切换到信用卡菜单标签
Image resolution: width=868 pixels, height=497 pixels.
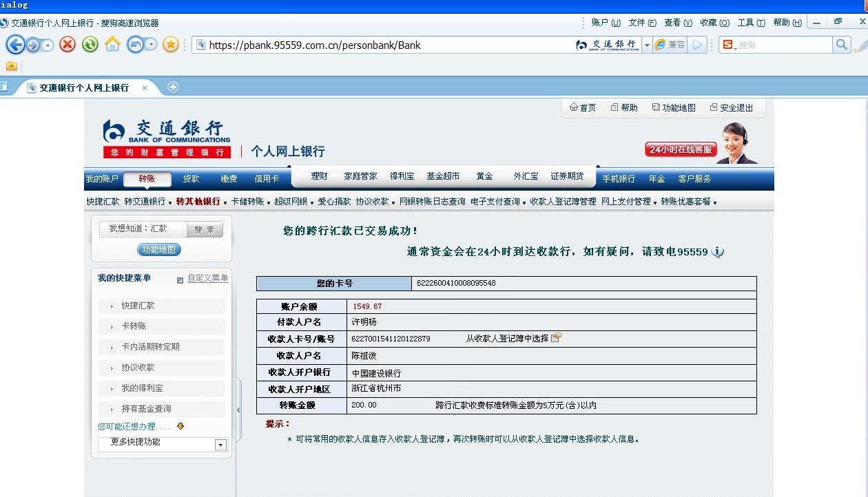(267, 178)
